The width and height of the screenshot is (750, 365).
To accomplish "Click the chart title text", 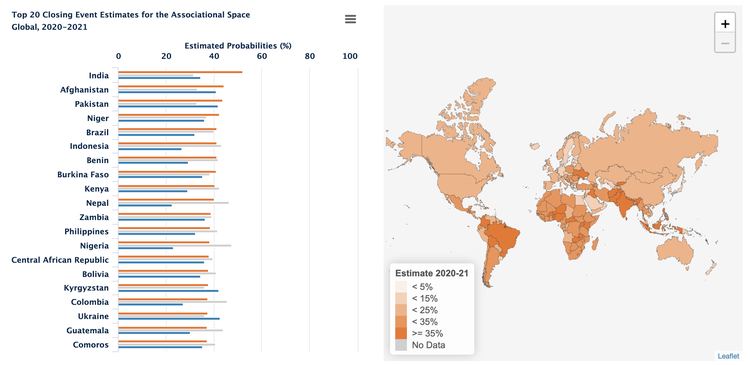I will [131, 21].
